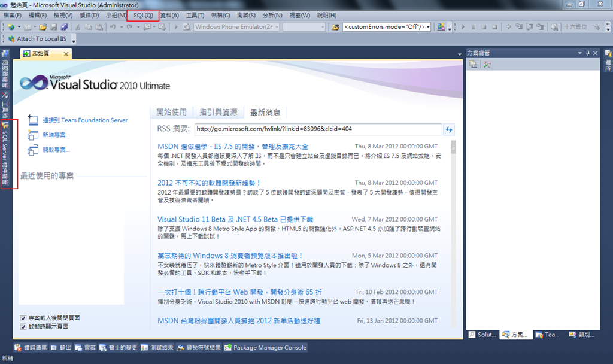The height and width of the screenshot is (364, 613).
Task: Open the 偵錯(D) menu
Action: (89, 15)
